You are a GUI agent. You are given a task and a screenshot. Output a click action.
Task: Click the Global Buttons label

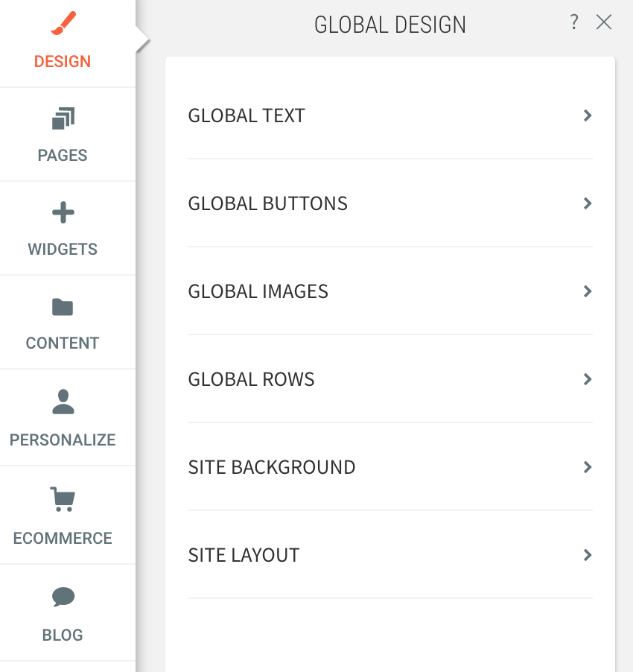267,203
